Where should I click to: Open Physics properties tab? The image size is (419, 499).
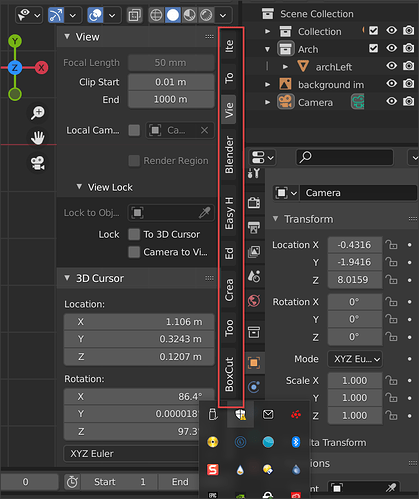[254, 387]
